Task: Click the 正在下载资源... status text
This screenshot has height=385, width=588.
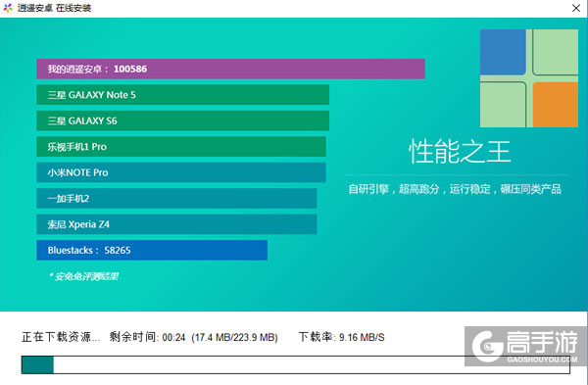Action: [x=61, y=337]
